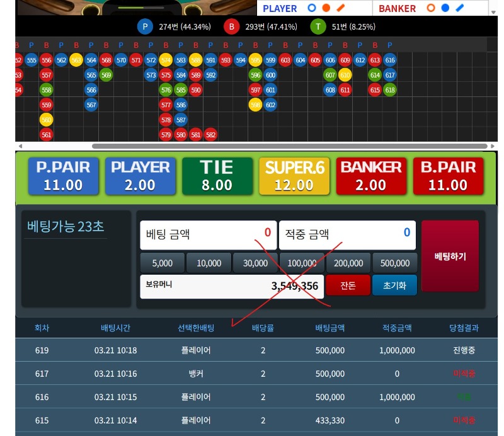Click right arrow of roadmap scrollbar
This screenshot has width=504, height=436.
point(492,146)
